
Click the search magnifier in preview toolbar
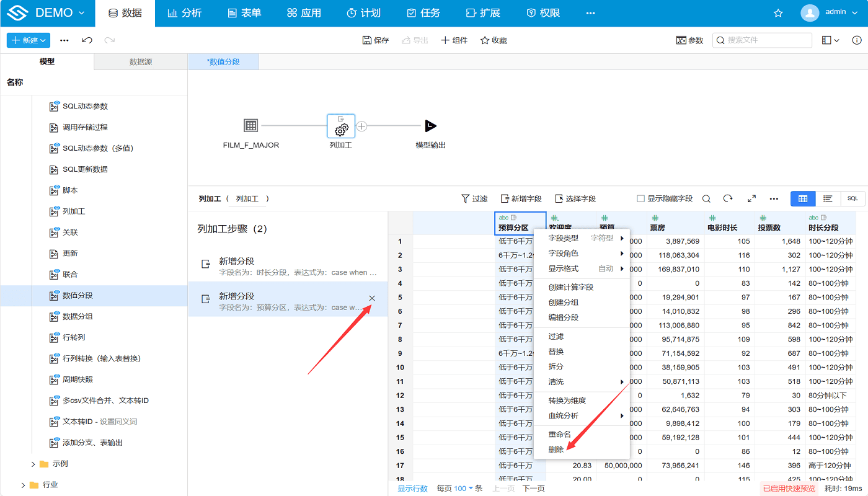pyautogui.click(x=706, y=199)
